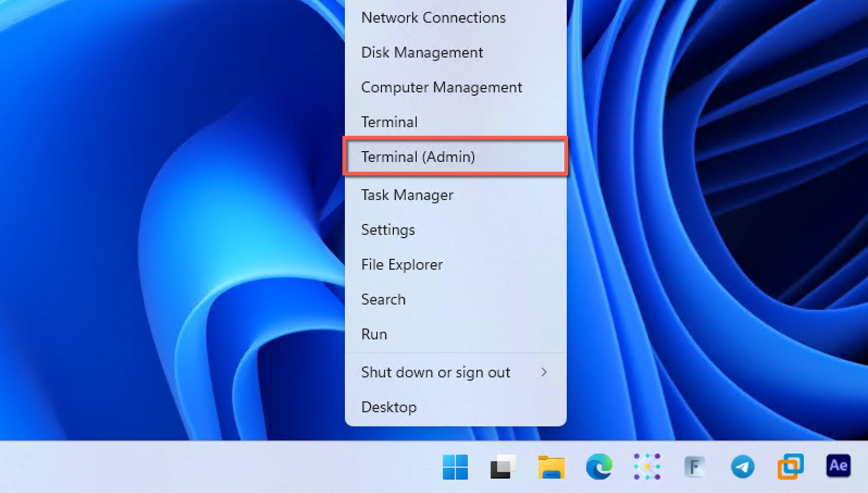
Task: Open the colorful dots app icon
Action: click(647, 467)
